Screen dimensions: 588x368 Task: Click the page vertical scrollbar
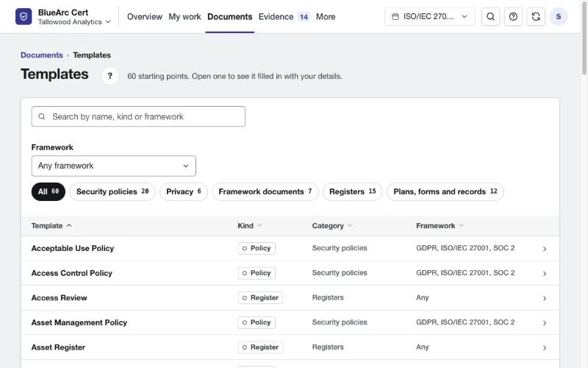(584, 38)
